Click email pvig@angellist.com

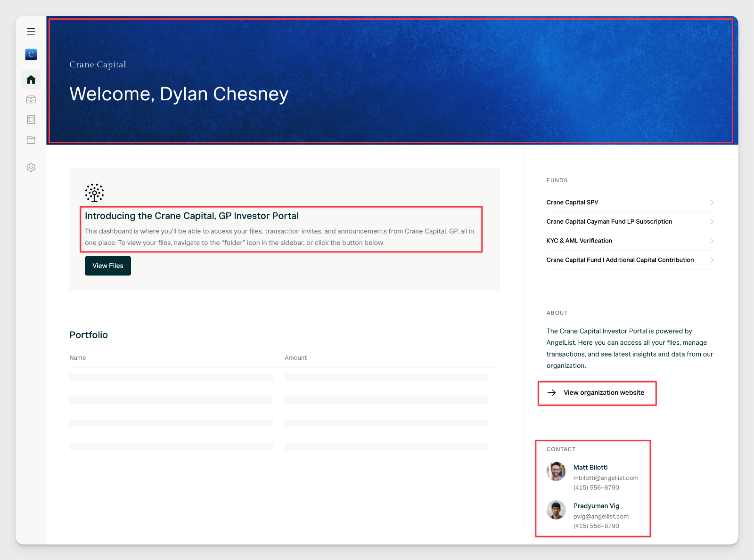coord(601,516)
